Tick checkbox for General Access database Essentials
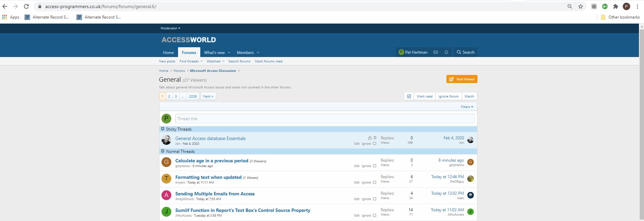The width and height of the screenshot is (644, 221). [x=375, y=144]
